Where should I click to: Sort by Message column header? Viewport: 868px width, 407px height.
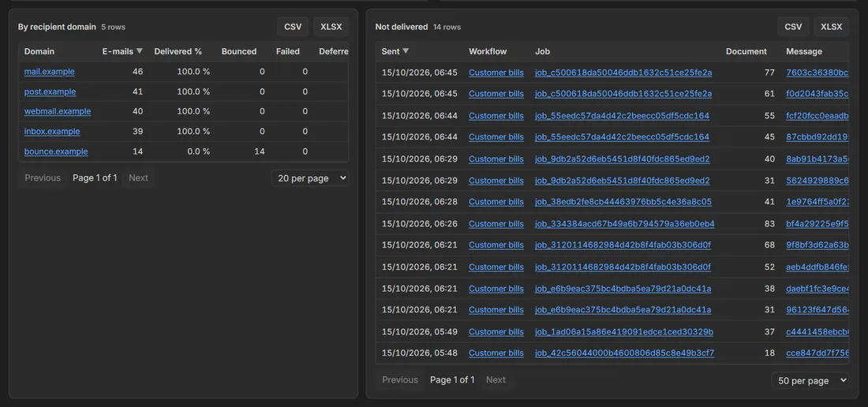tap(804, 51)
